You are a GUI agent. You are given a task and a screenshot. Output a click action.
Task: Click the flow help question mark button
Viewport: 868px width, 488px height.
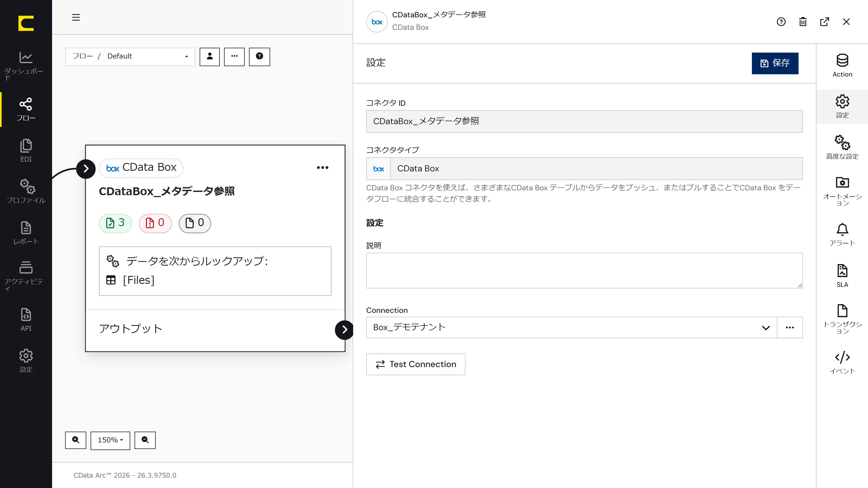pyautogui.click(x=259, y=57)
